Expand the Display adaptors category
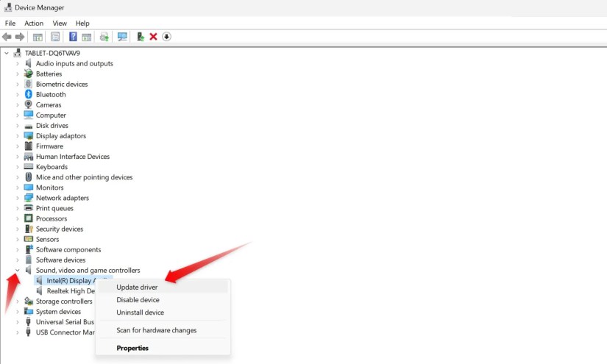This screenshot has width=607, height=364. pyautogui.click(x=18, y=136)
